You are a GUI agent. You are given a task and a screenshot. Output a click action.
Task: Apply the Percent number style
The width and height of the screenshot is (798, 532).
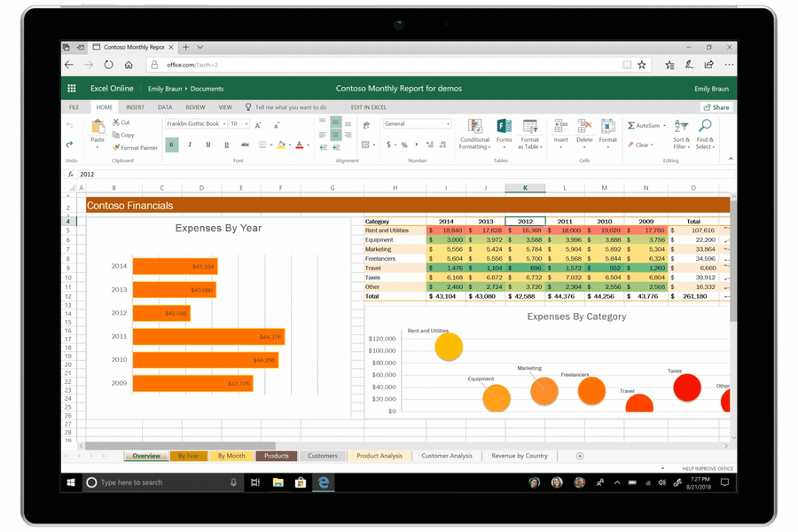click(x=403, y=145)
